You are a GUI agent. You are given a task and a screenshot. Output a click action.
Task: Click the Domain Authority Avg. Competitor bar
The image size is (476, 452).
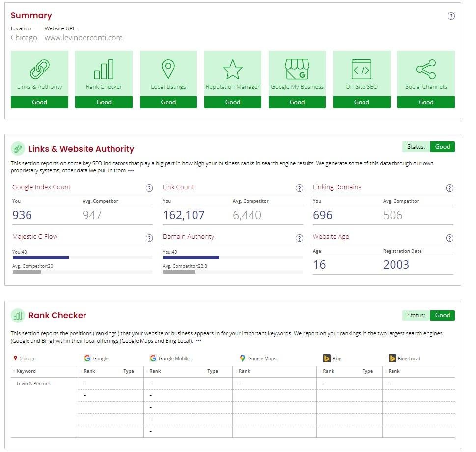179,272
